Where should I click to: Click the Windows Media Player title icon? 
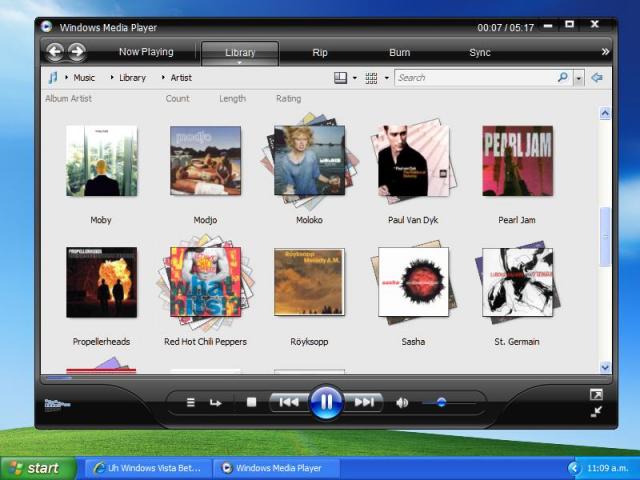[47, 27]
